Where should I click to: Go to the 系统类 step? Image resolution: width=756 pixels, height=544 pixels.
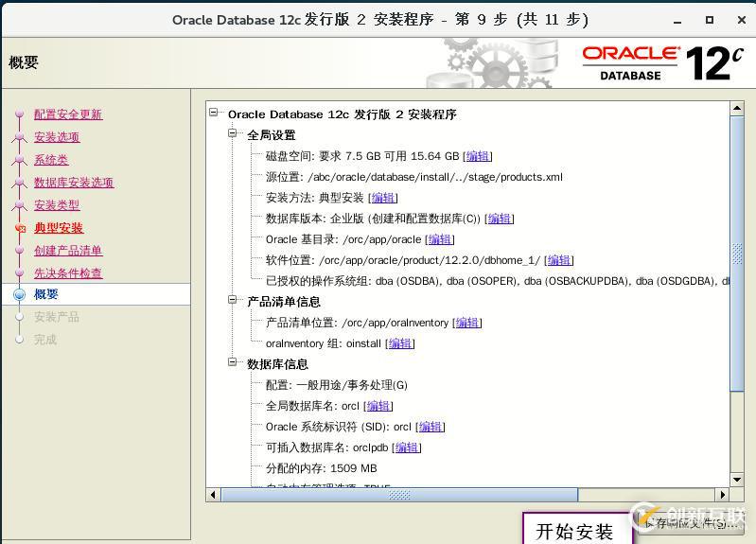coord(51,160)
